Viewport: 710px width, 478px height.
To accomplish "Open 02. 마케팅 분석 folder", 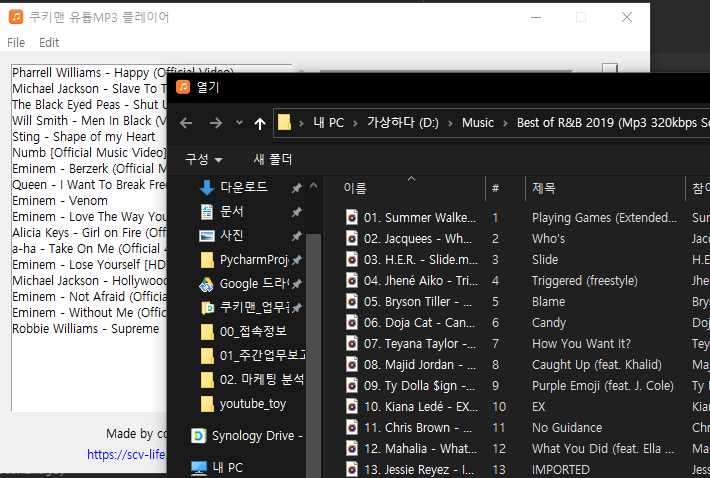I will click(x=251, y=380).
